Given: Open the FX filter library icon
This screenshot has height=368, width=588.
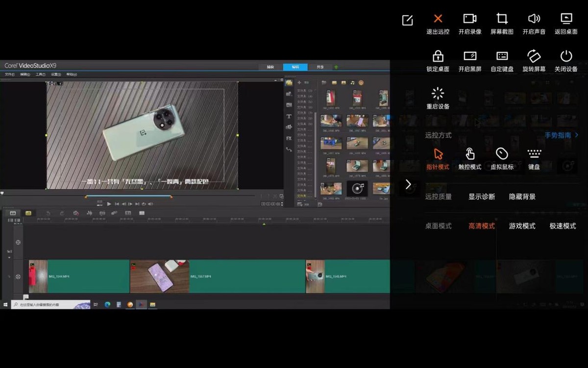Looking at the screenshot, I should coord(289,138).
